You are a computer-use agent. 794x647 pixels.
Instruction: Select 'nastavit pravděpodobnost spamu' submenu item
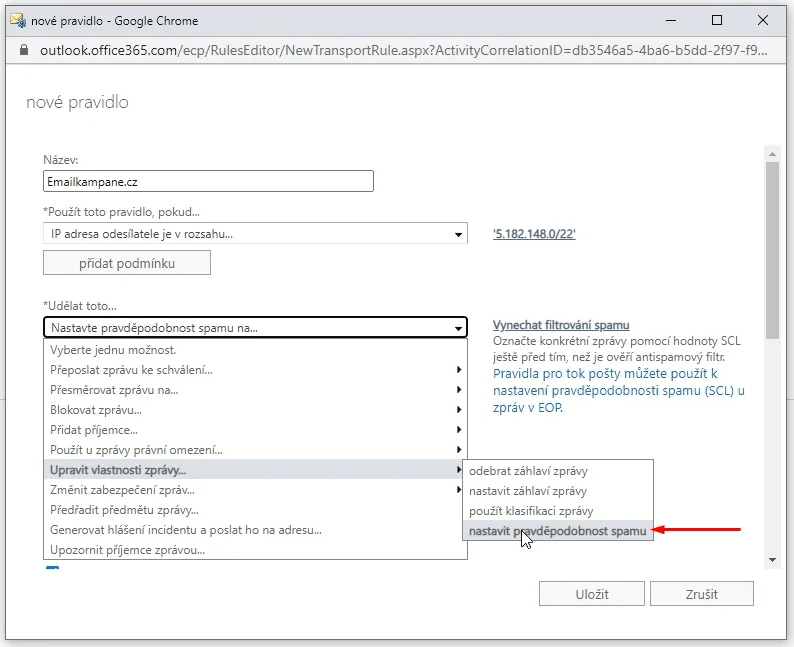click(x=558, y=531)
